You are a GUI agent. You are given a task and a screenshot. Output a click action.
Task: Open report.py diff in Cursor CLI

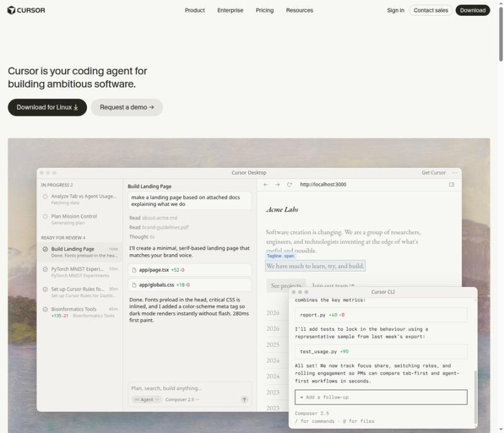click(381, 315)
